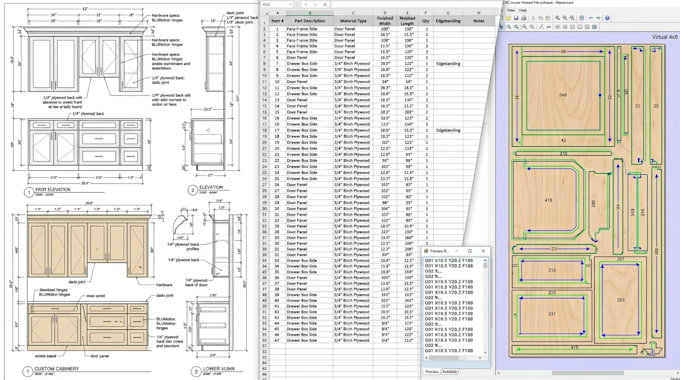Click the 'Material Type' header cell

tap(353, 20)
